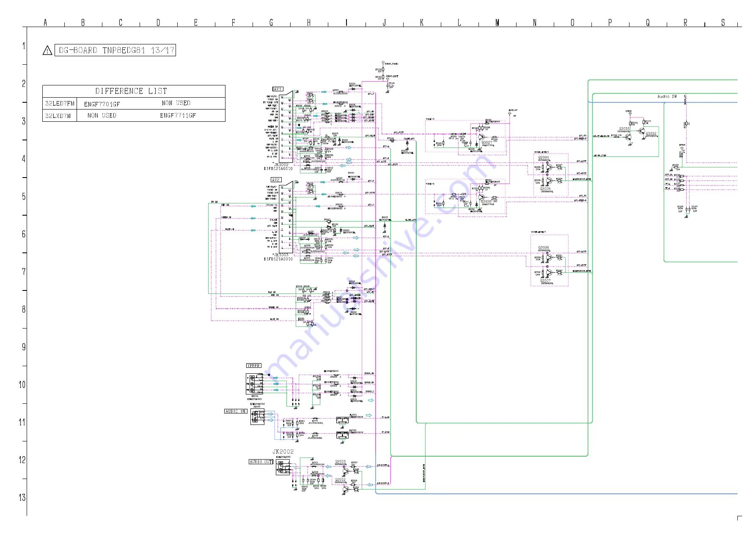Click the 'K1FB121A0010' part number under JK3002

(x=278, y=169)
